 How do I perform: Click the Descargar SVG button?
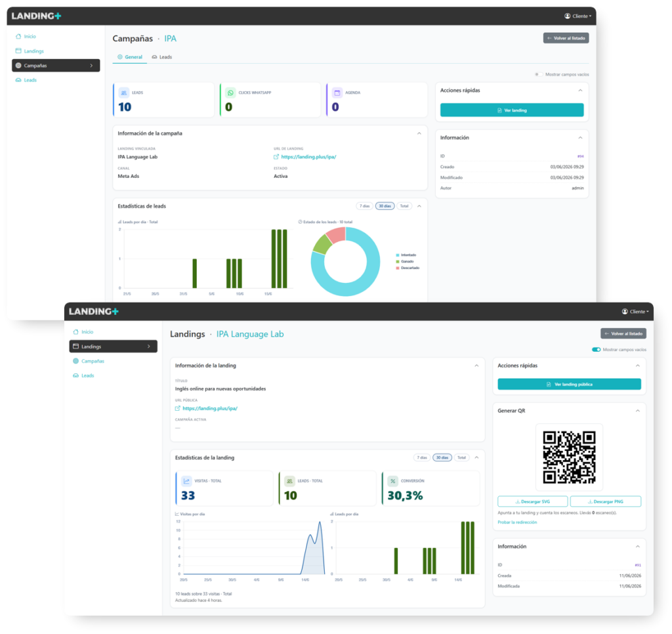pyautogui.click(x=533, y=501)
